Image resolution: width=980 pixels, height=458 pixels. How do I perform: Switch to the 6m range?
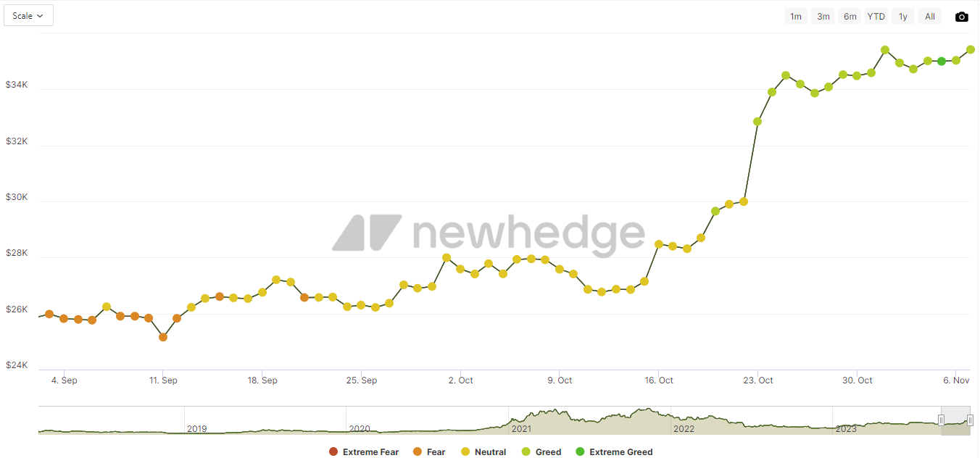click(850, 17)
